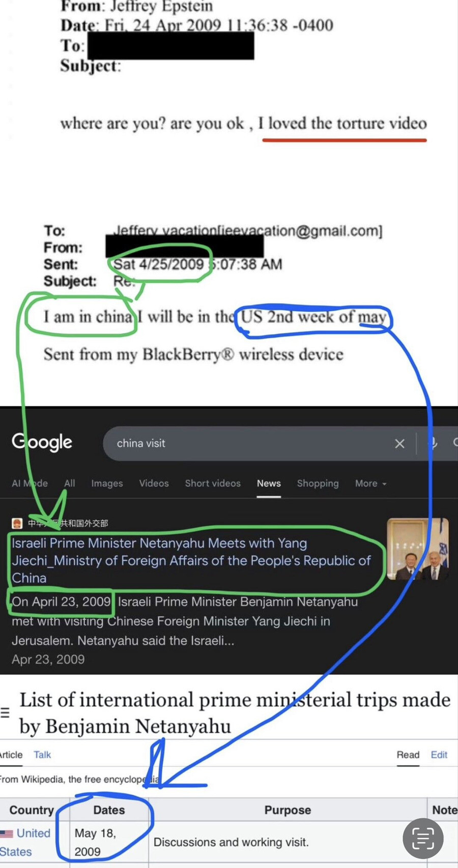Select the Read tab on Wikipedia
Image resolution: width=458 pixels, height=868 pixels.
point(408,755)
